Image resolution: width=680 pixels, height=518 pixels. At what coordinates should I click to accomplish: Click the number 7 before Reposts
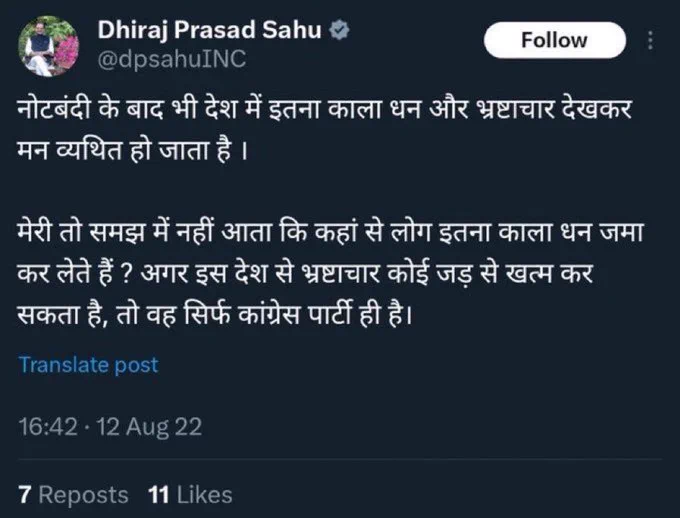tap(25, 495)
